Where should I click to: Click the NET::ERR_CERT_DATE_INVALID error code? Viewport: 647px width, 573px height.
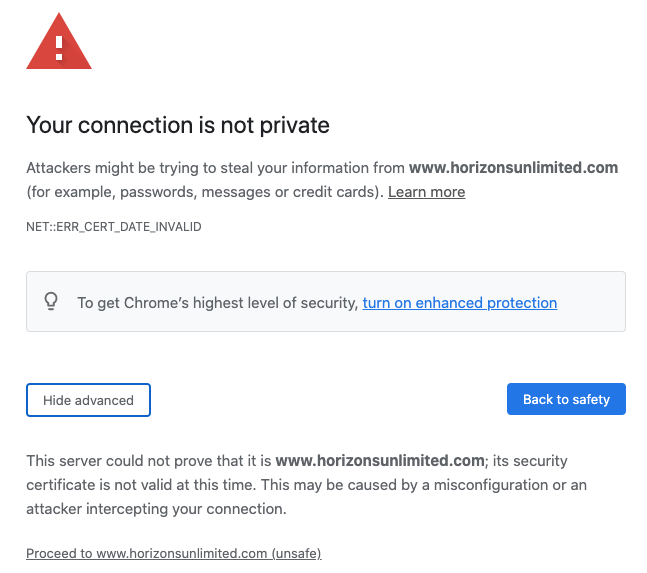point(113,227)
